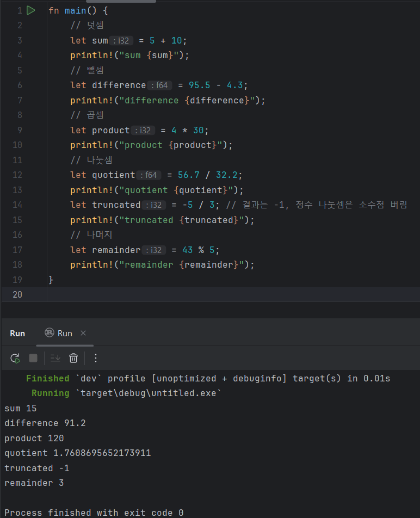Click the 'remainder 3' output line
Screen dimensions: 420x518
(34, 483)
